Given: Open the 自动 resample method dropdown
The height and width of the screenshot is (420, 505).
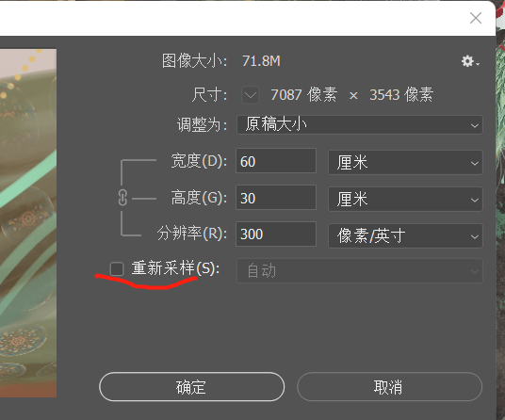Looking at the screenshot, I should point(360,270).
